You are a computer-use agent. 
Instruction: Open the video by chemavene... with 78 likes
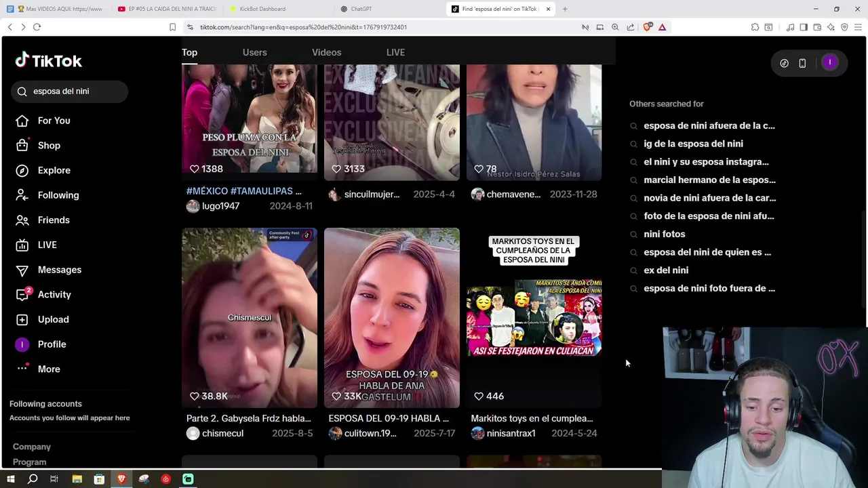534,122
